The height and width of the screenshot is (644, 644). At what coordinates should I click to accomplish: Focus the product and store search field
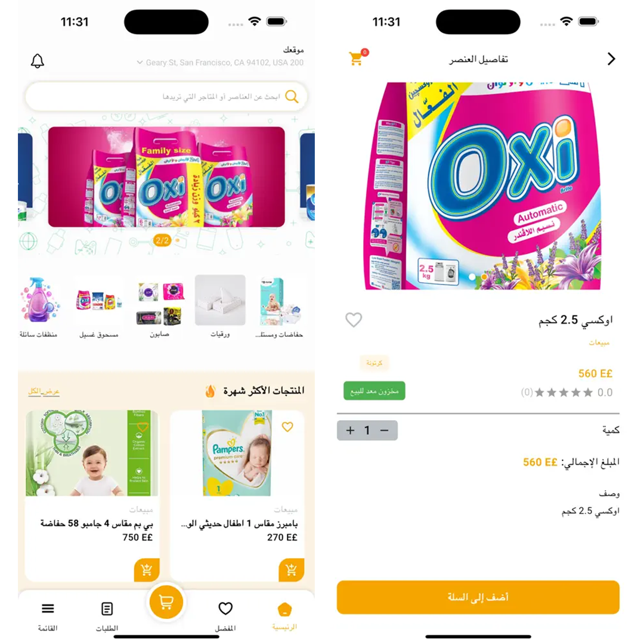(x=166, y=97)
